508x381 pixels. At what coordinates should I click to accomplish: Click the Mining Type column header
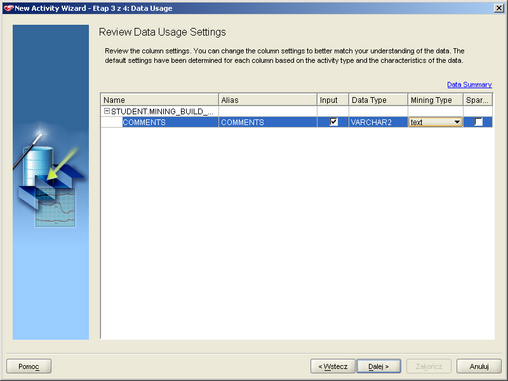[x=435, y=100]
